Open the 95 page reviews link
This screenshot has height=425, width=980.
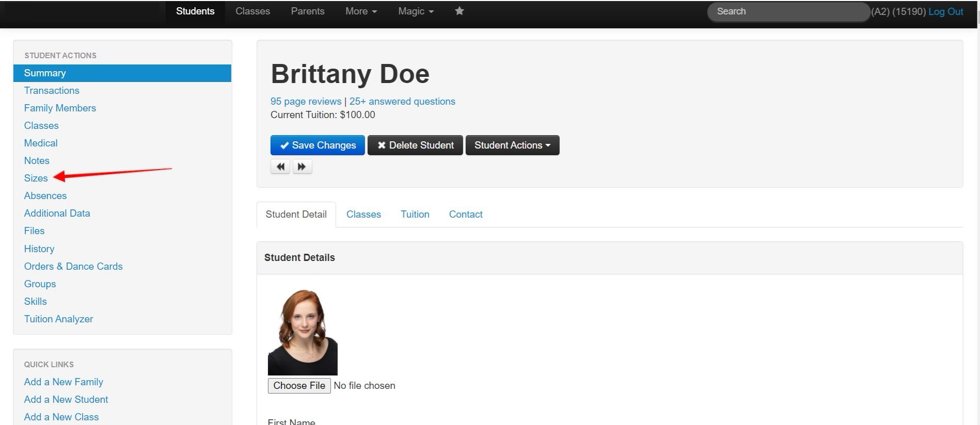306,102
